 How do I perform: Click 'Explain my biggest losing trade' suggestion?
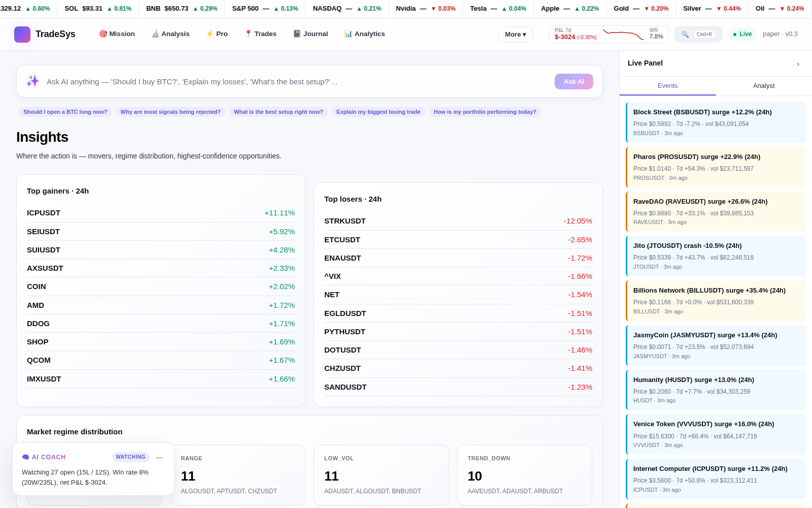point(379,112)
